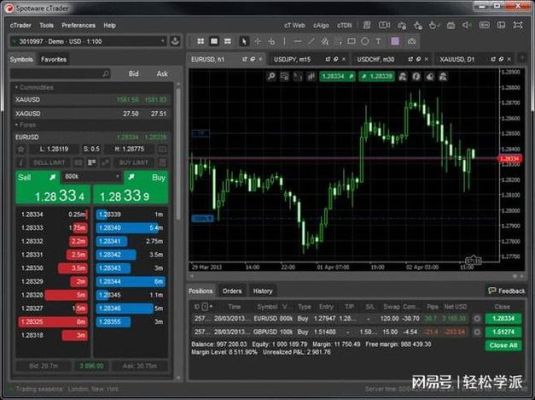This screenshot has width=535, height=400.
Task: Click the cT Web link
Action: click(294, 25)
